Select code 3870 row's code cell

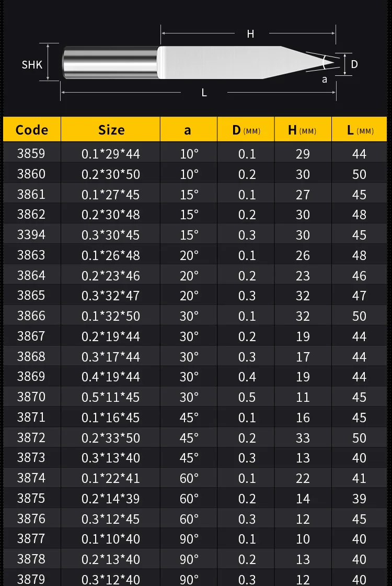click(31, 397)
